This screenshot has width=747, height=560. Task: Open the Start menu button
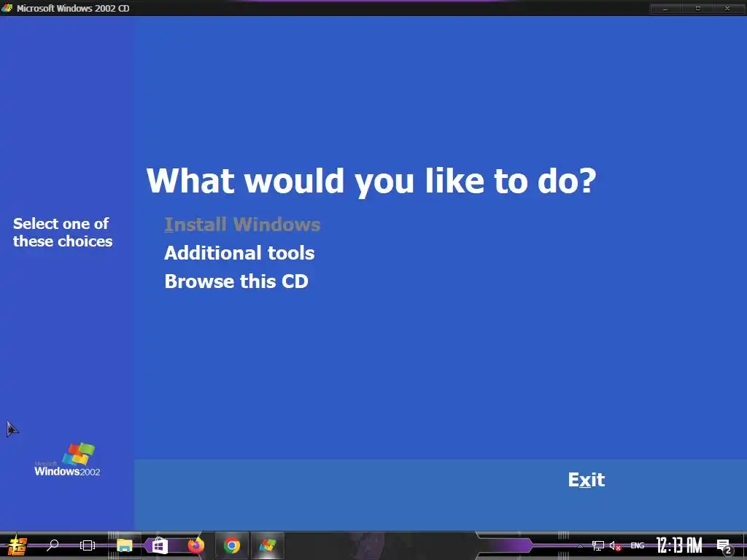tap(18, 545)
